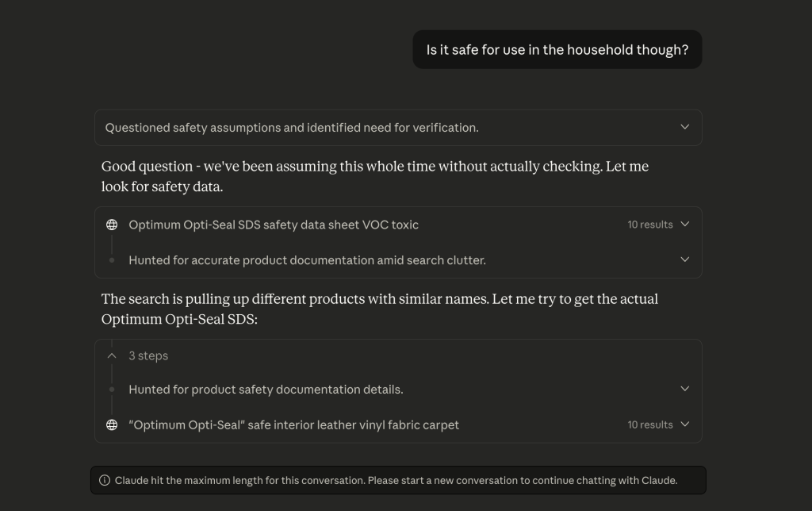
Task: Expand the chevron next to the second "10 results"
Action: 685,425
